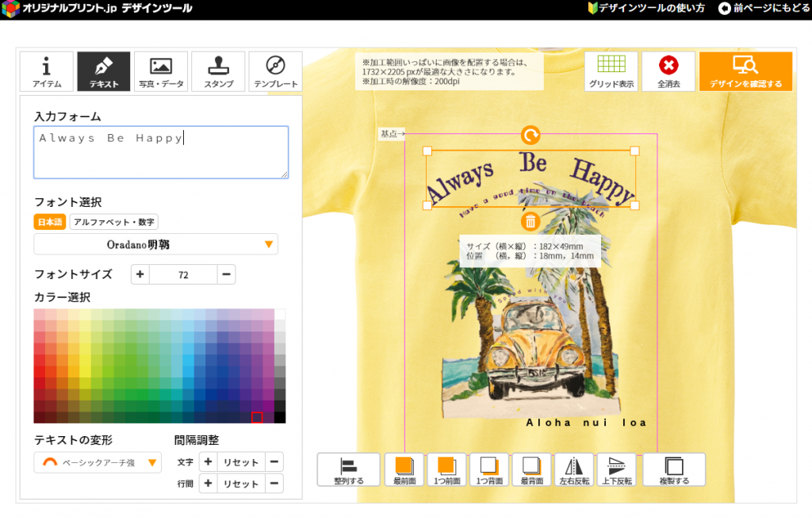Open デザインツールの使い方 help link
The image size is (812, 517).
click(646, 8)
